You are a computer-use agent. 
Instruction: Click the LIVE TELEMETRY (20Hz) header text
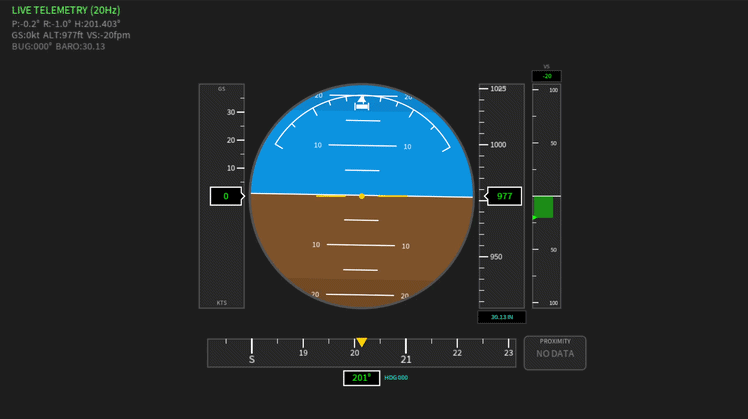point(66,10)
